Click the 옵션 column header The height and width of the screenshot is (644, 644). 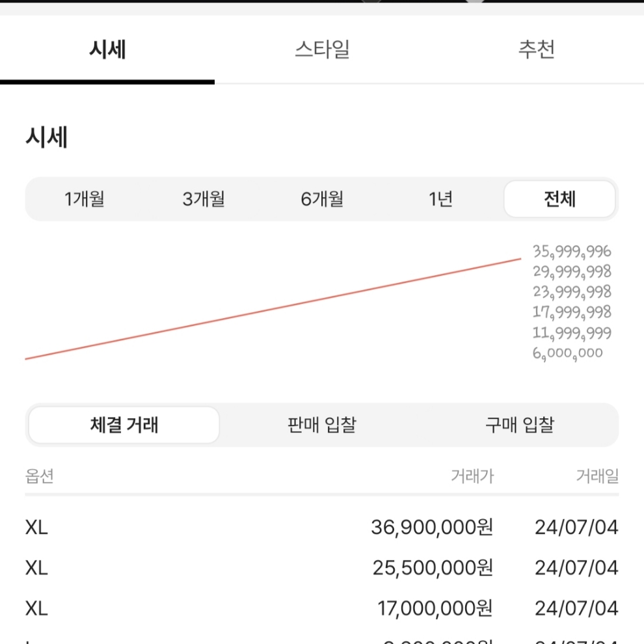point(40,476)
